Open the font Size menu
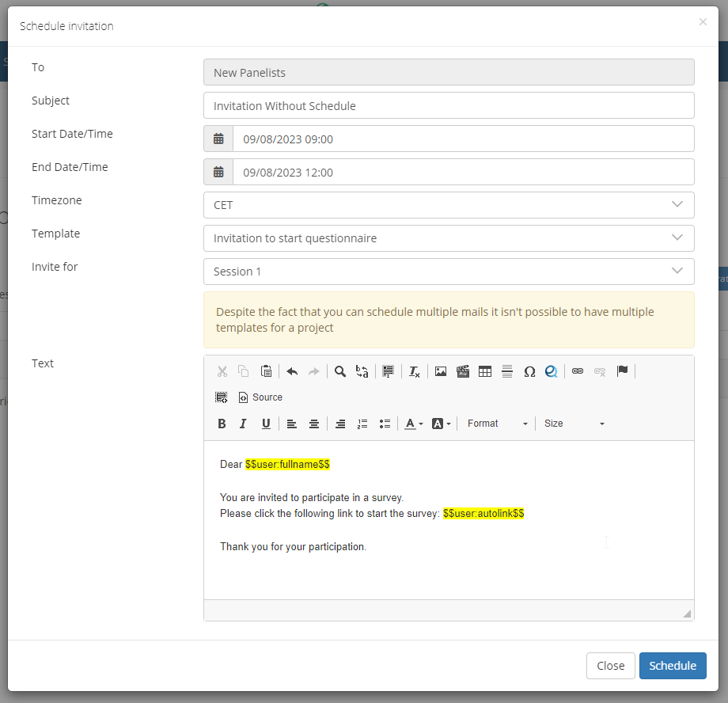728x703 pixels. click(574, 424)
